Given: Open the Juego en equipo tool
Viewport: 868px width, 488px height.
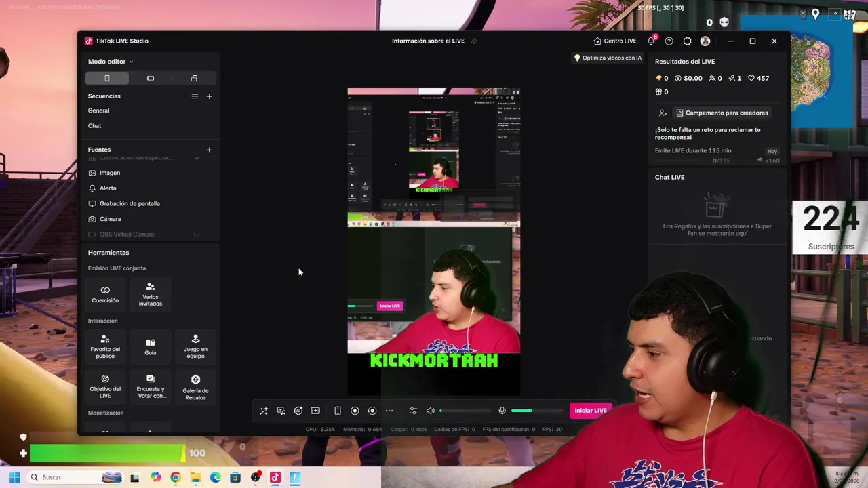Looking at the screenshot, I should pyautogui.click(x=195, y=346).
